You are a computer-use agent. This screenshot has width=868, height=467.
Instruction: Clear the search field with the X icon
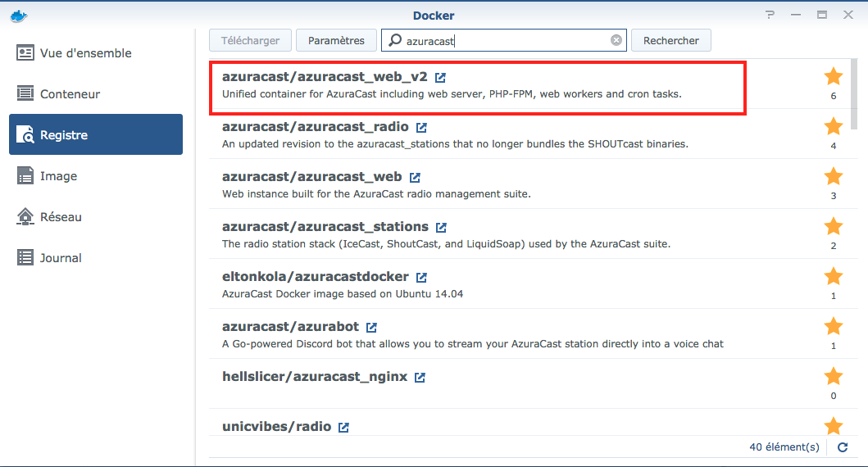point(616,40)
